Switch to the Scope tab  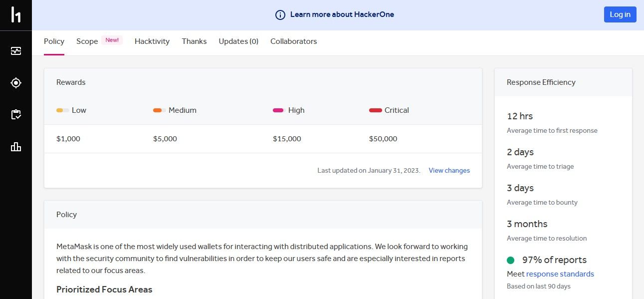pyautogui.click(x=87, y=41)
